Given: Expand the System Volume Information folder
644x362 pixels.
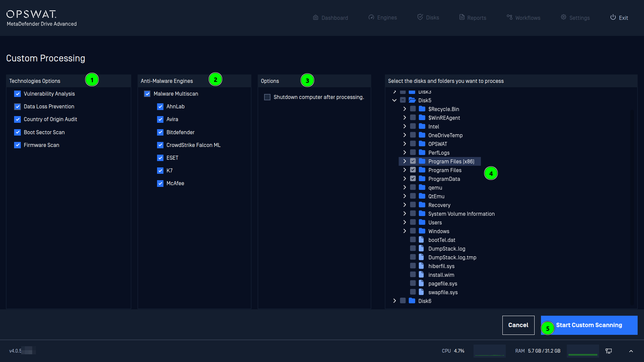Looking at the screenshot, I should [x=405, y=214].
